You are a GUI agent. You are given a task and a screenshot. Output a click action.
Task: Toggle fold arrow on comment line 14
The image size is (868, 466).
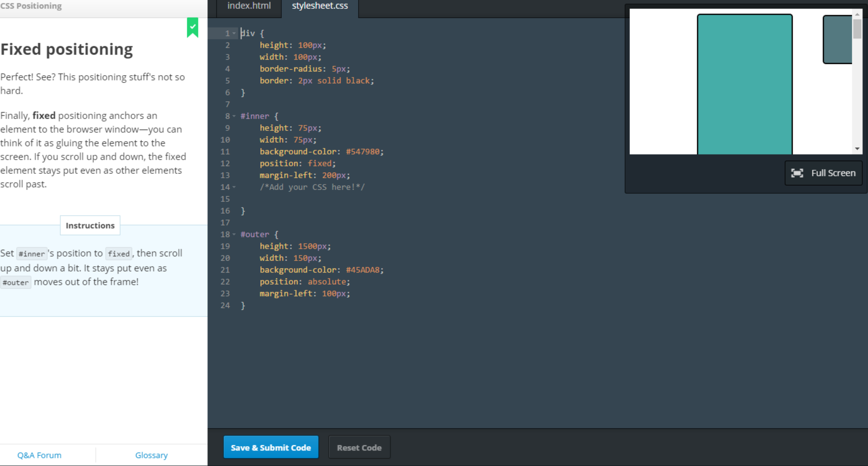(234, 187)
